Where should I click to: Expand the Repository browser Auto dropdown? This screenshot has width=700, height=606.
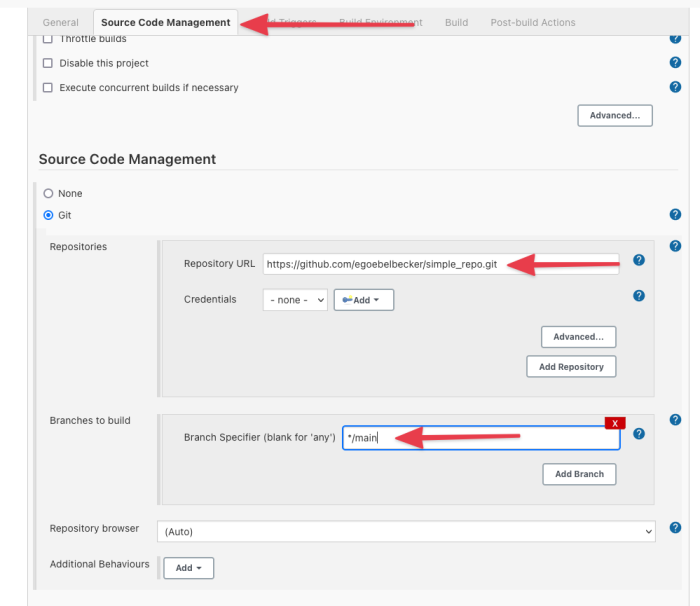point(406,531)
